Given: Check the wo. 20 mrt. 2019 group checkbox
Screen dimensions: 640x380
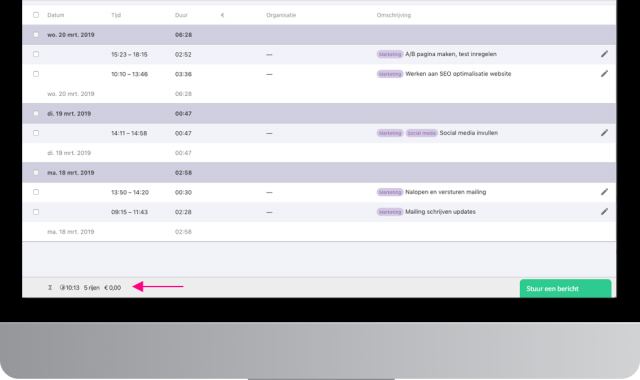Looking at the screenshot, I should [x=36, y=35].
